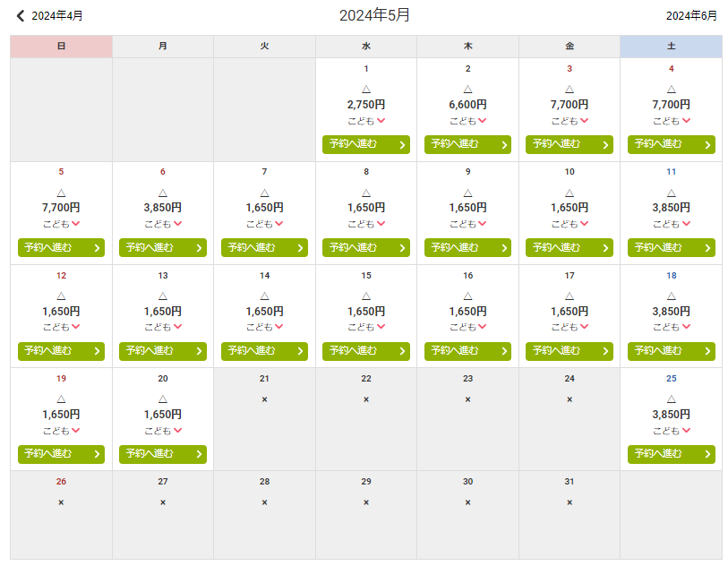
Task: Select the 土 Saturday column header
Action: click(671, 46)
